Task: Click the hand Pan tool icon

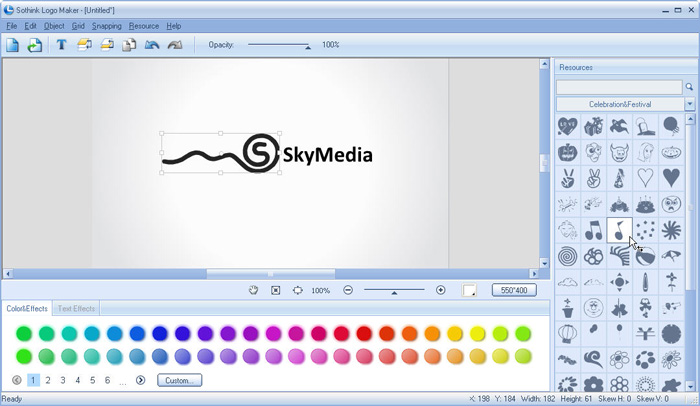Action: coord(254,290)
